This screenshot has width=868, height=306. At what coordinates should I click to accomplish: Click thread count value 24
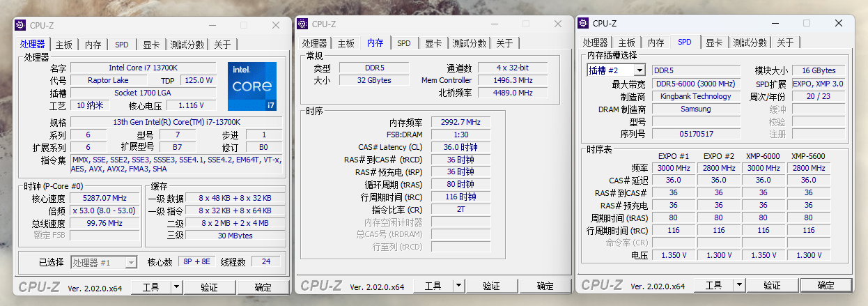(266, 262)
